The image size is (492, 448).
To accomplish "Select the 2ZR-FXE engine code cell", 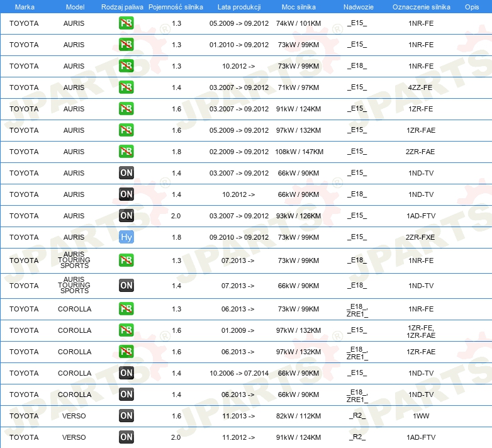I will tap(420, 237).
